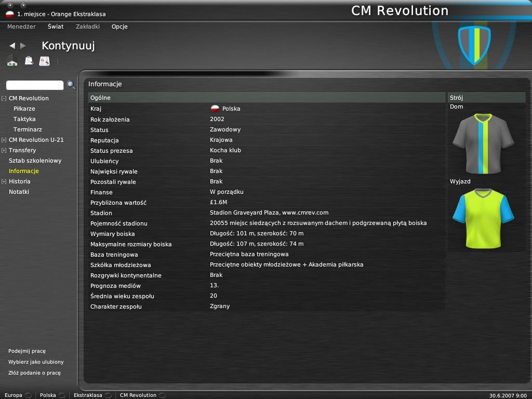Click the home kit (Dom) shirt image
The width and height of the screenshot is (532, 399).
tap(483, 143)
